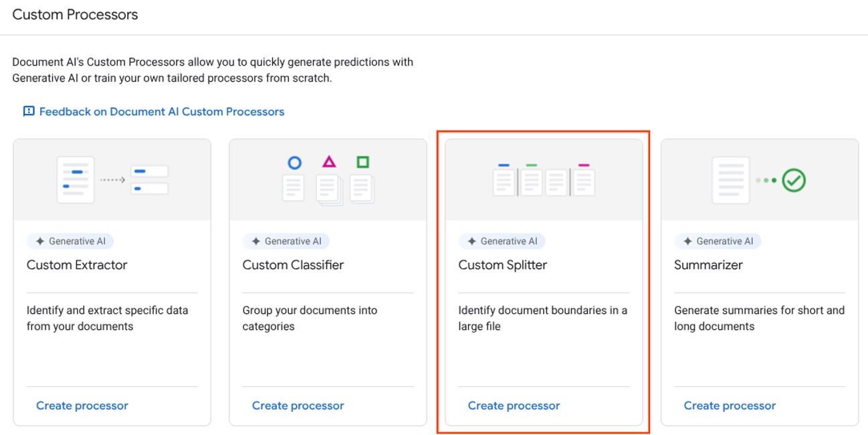Select the Custom Splitter card title
Image resolution: width=868 pixels, height=435 pixels.
coord(503,265)
